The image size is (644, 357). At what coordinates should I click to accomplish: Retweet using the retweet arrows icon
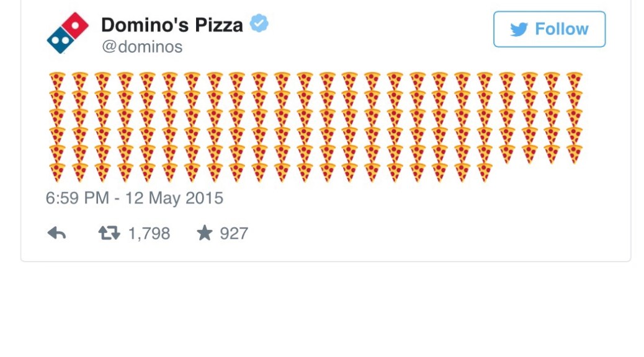pos(109,234)
